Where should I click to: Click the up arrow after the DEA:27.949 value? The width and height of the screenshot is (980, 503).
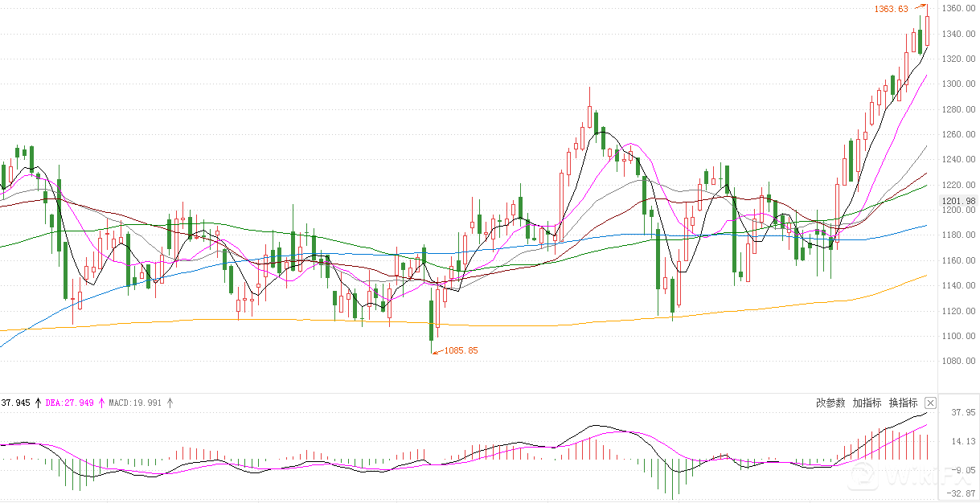pyautogui.click(x=102, y=403)
